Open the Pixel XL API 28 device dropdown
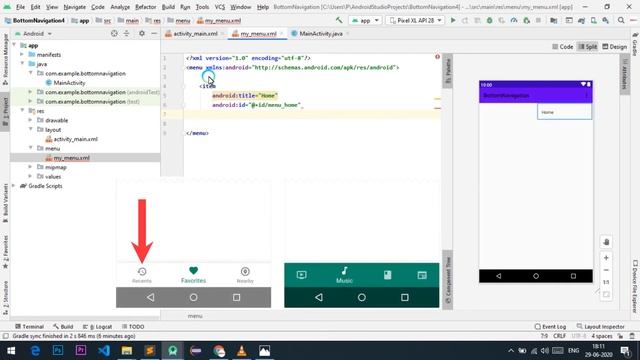 click(x=415, y=20)
